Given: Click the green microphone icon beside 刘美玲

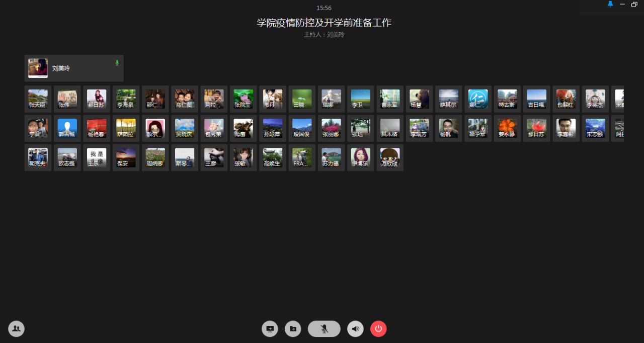Looking at the screenshot, I should point(117,63).
